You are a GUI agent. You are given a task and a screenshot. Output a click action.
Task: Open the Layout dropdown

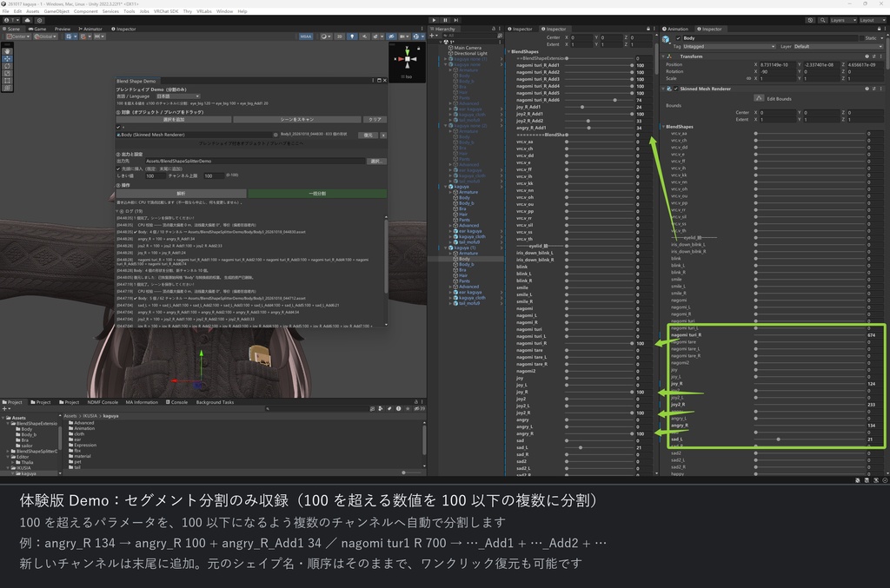[871, 20]
